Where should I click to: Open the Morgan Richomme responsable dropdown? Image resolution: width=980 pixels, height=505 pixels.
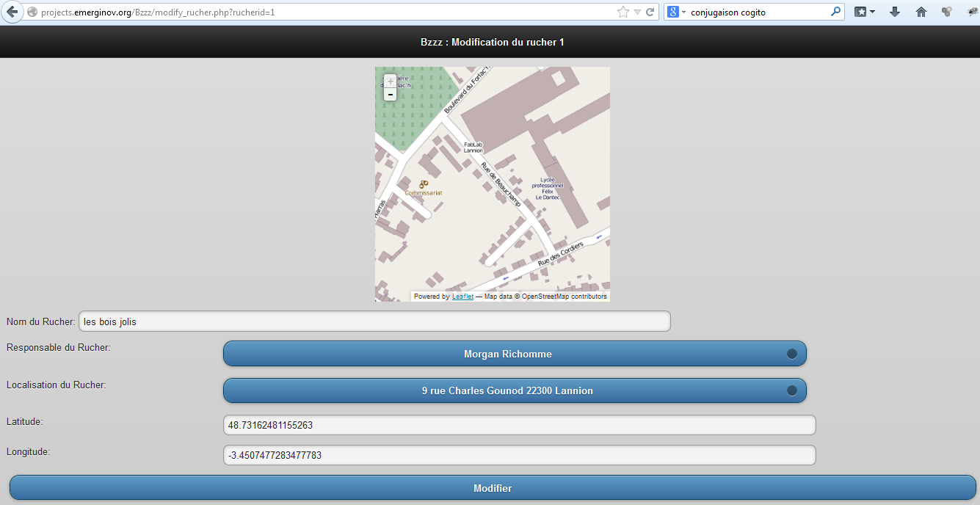coord(515,354)
